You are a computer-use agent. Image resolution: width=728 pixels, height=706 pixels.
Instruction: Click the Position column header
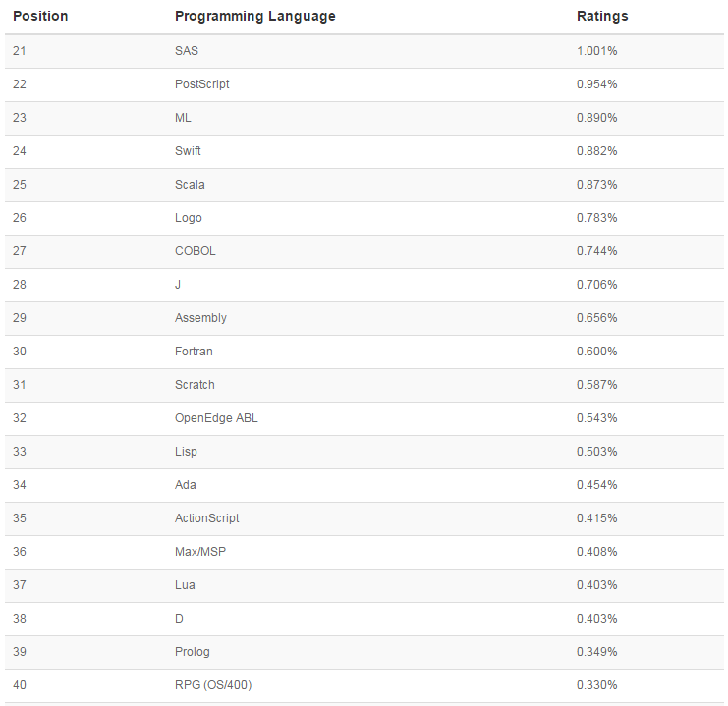pyautogui.click(x=40, y=17)
